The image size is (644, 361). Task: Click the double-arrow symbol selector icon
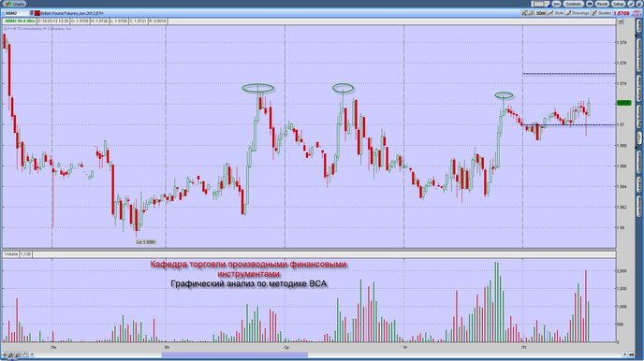32,13
